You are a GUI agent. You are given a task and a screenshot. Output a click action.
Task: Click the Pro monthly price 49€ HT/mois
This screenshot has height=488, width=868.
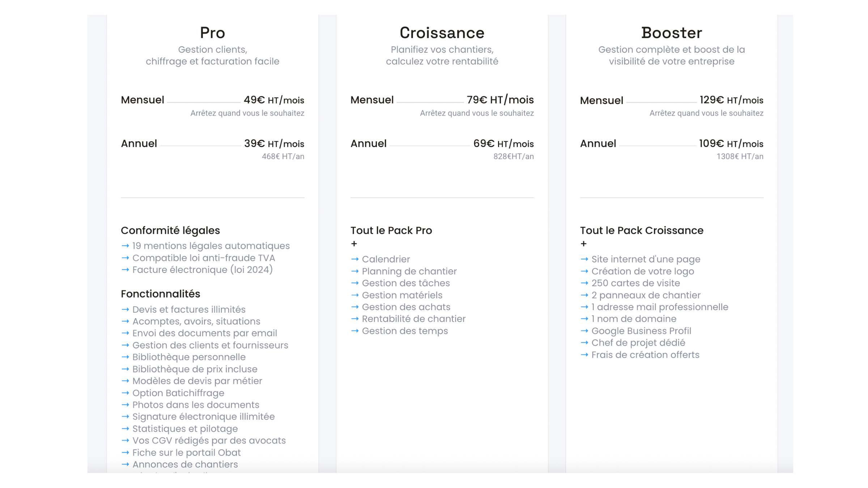point(274,100)
